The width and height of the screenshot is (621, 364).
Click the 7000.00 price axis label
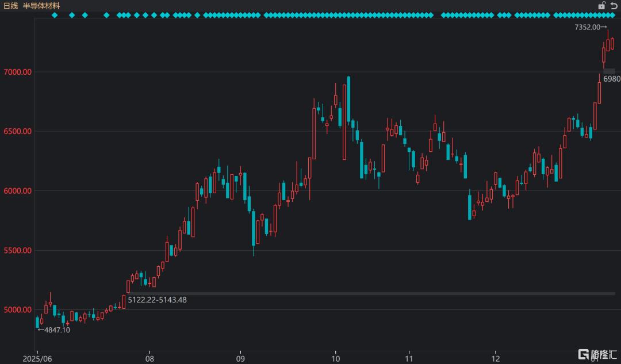pyautogui.click(x=17, y=72)
